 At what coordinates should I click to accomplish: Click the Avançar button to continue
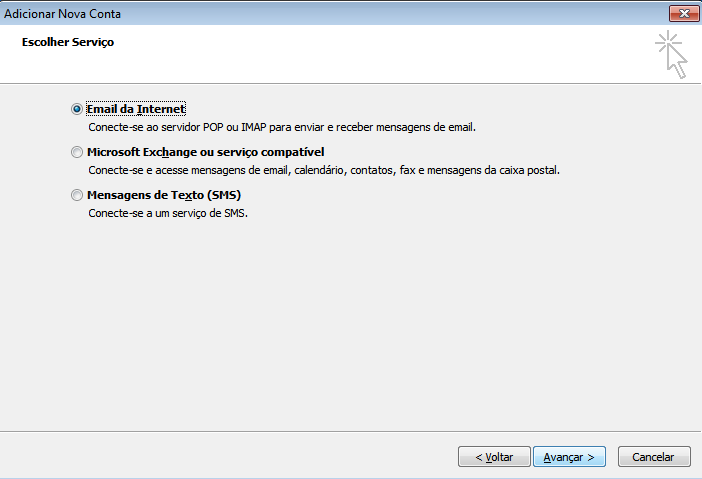pyautogui.click(x=569, y=457)
